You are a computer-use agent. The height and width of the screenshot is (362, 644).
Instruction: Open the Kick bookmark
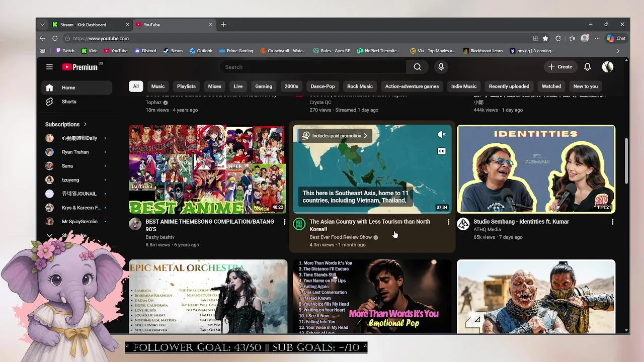[x=89, y=51]
